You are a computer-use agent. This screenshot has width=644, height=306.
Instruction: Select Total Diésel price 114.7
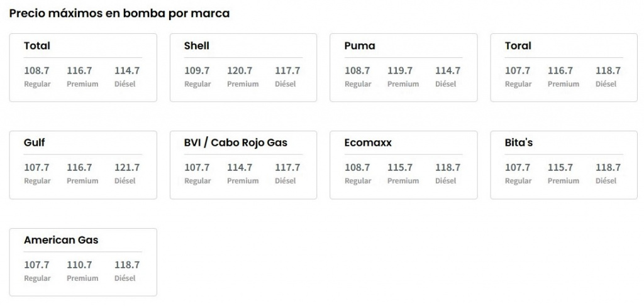127,71
